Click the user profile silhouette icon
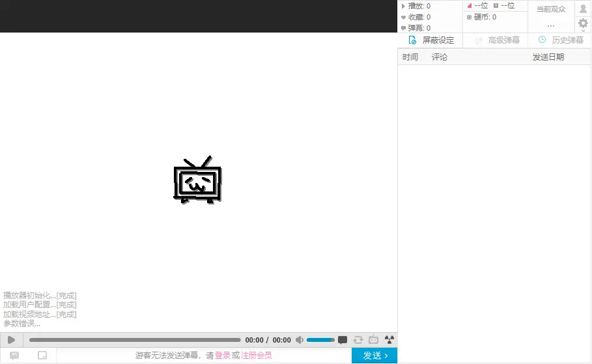Image resolution: width=592 pixels, height=364 pixels. pos(583,8)
